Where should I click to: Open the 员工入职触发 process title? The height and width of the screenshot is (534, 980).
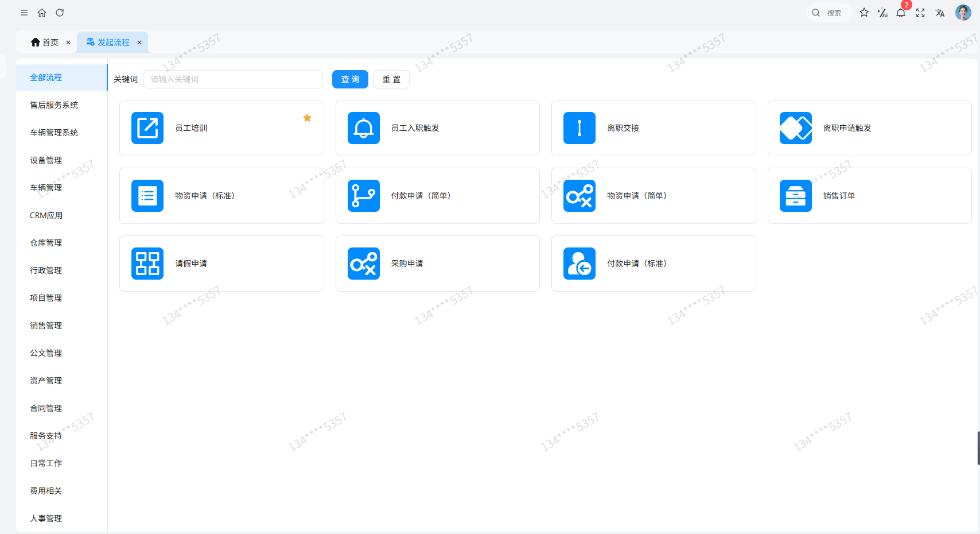click(415, 128)
